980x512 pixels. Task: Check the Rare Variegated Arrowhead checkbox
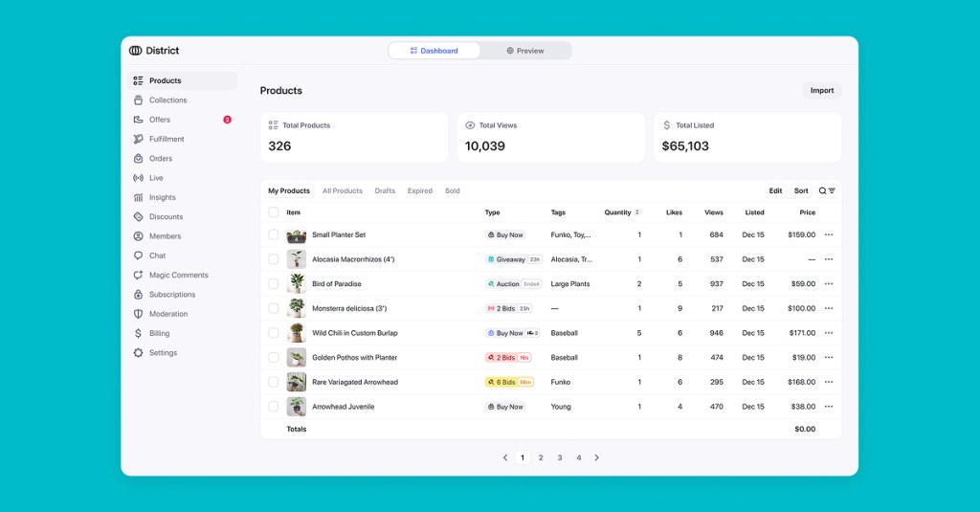point(273,382)
